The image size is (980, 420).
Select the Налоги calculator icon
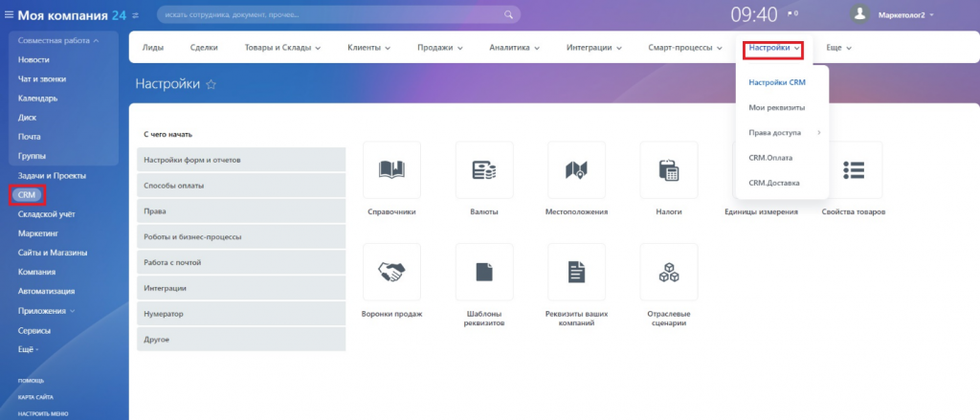point(668,170)
